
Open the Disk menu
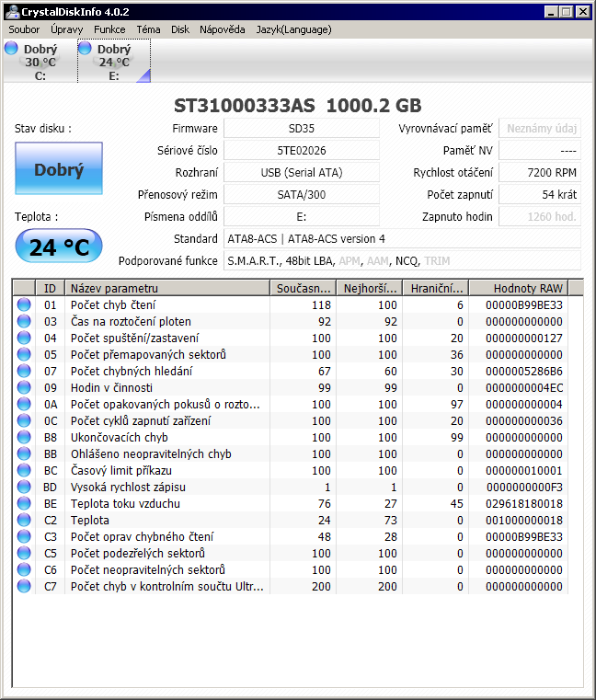coord(180,29)
